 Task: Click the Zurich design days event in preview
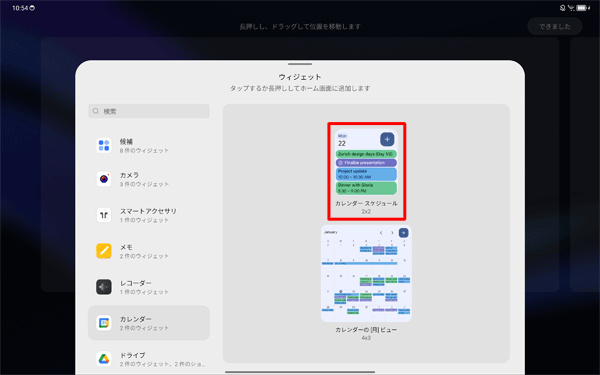coord(366,154)
